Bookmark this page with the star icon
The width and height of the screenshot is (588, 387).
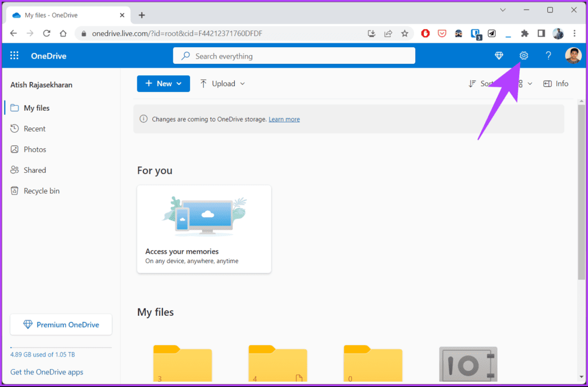click(404, 33)
